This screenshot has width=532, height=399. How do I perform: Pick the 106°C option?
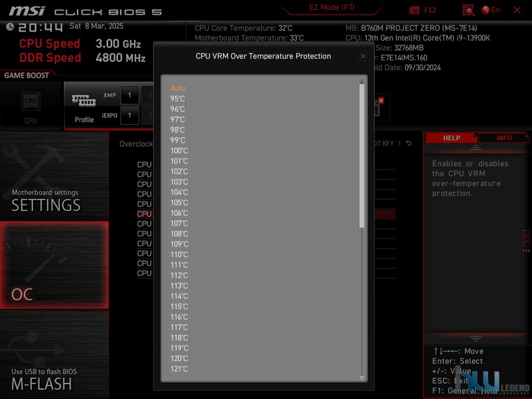coord(179,213)
